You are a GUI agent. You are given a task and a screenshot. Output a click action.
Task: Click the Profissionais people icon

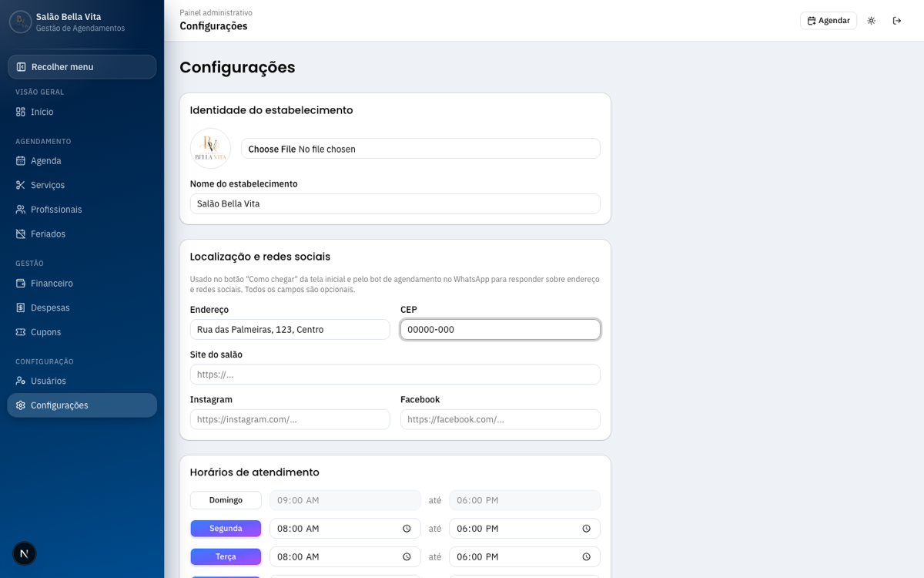click(x=21, y=210)
